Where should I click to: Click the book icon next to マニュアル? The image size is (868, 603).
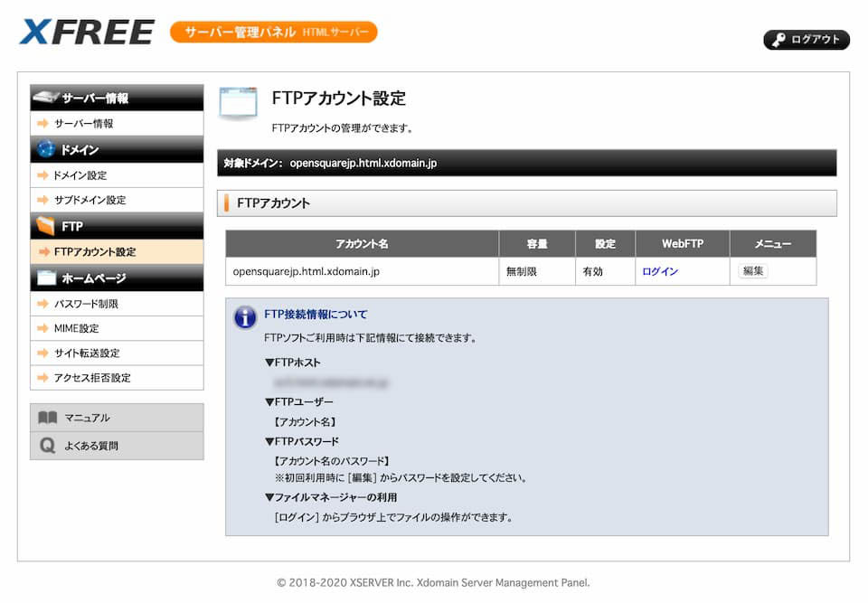point(48,418)
